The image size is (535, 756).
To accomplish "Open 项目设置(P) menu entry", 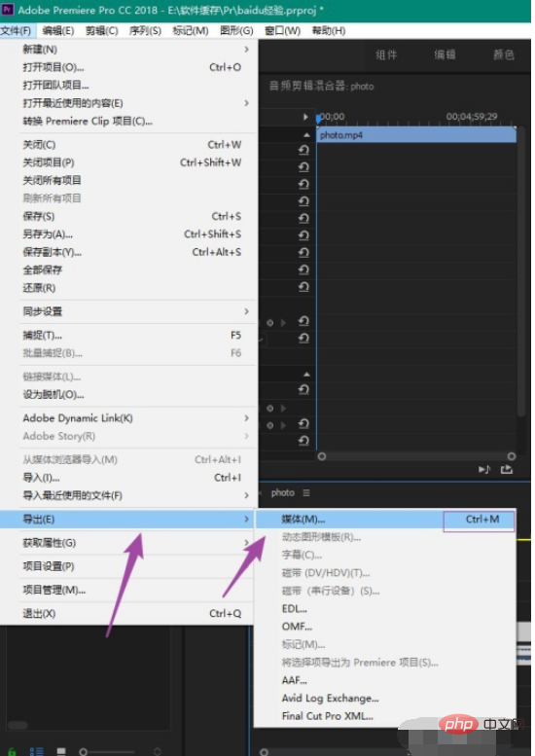I will [127, 566].
